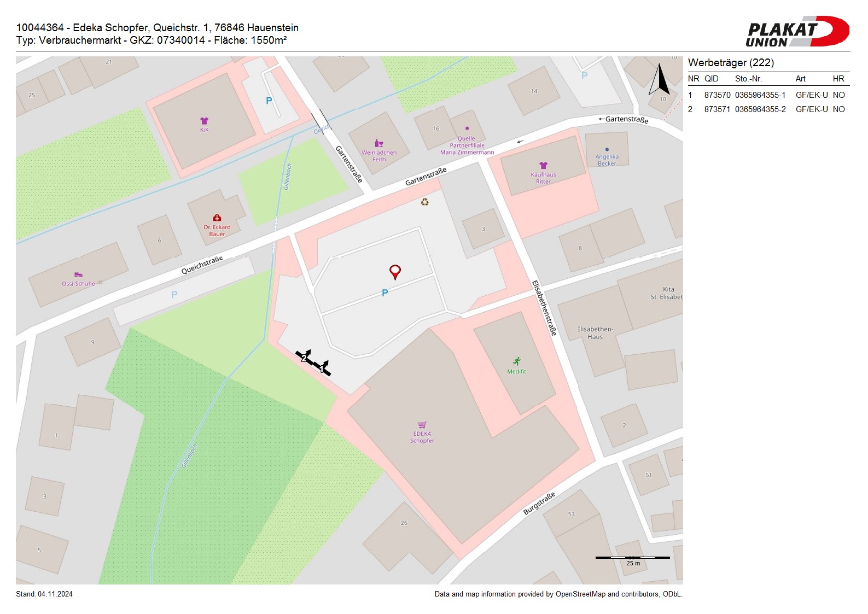Click the 25 m scale bar

(632, 558)
